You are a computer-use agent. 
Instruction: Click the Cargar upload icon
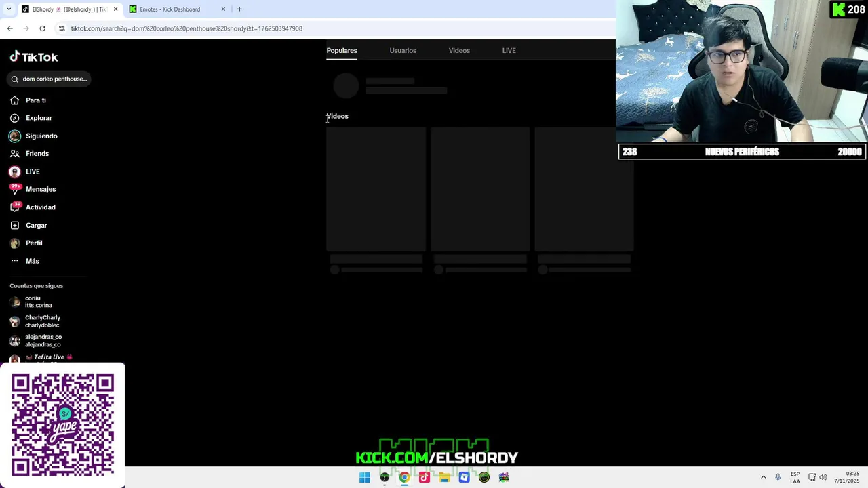tap(14, 225)
